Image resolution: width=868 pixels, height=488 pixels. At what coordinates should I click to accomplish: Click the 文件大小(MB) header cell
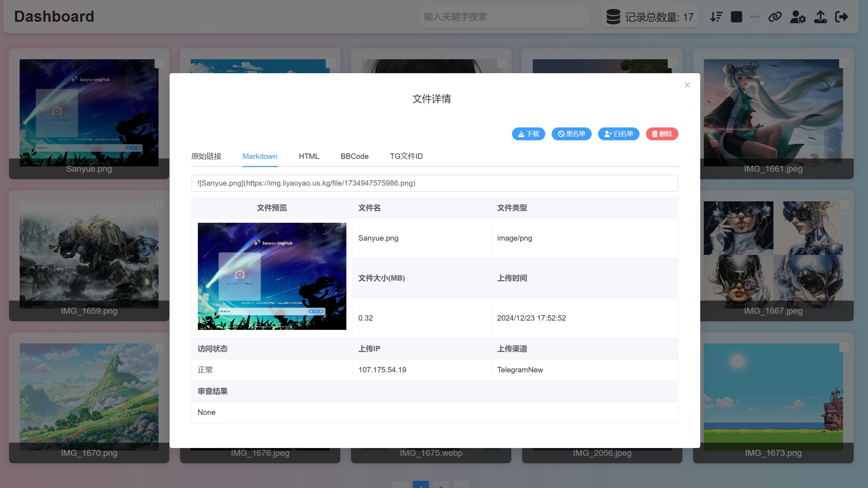coord(421,278)
